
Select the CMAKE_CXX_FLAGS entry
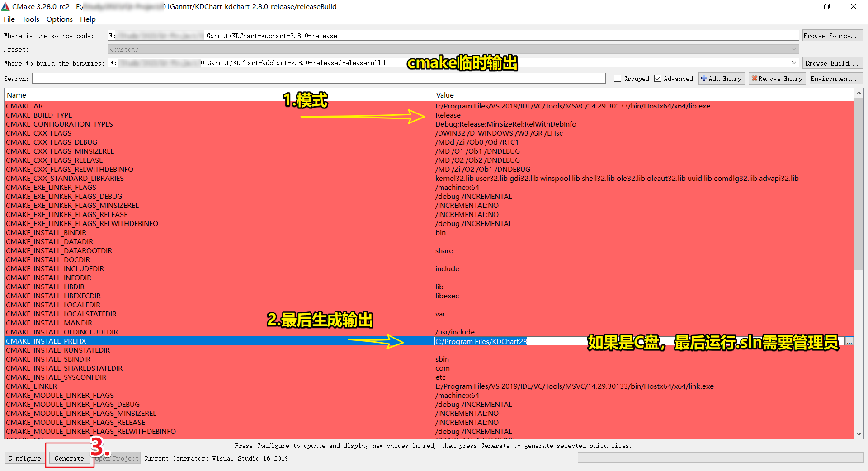[x=38, y=133]
